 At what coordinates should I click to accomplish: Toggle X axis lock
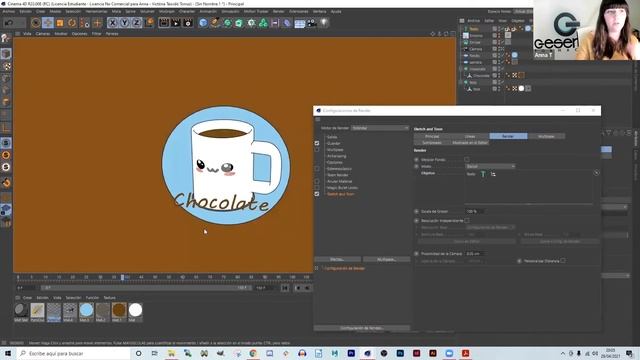pos(113,23)
